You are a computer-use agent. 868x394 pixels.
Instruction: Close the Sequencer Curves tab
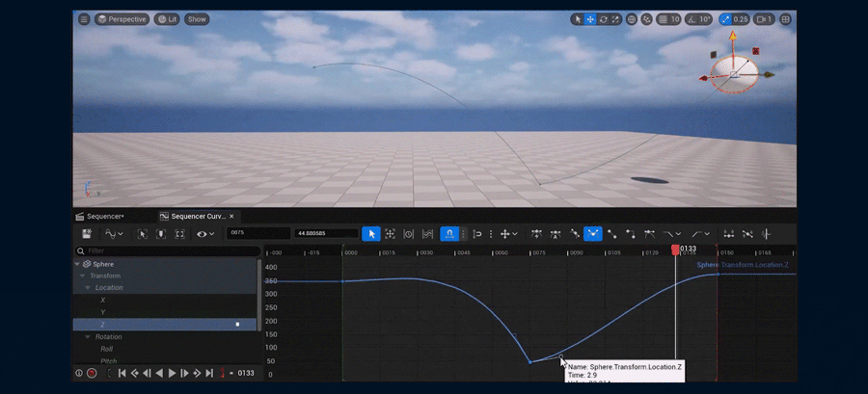tap(231, 216)
